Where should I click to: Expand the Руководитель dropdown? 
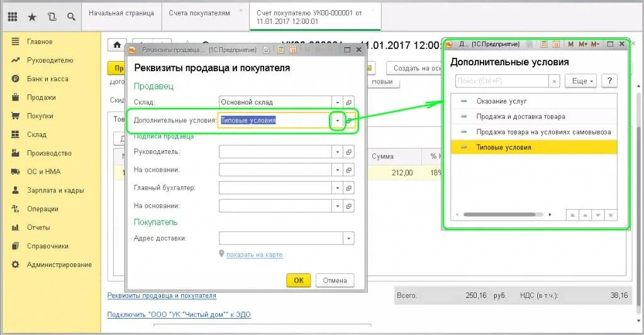coord(337,152)
